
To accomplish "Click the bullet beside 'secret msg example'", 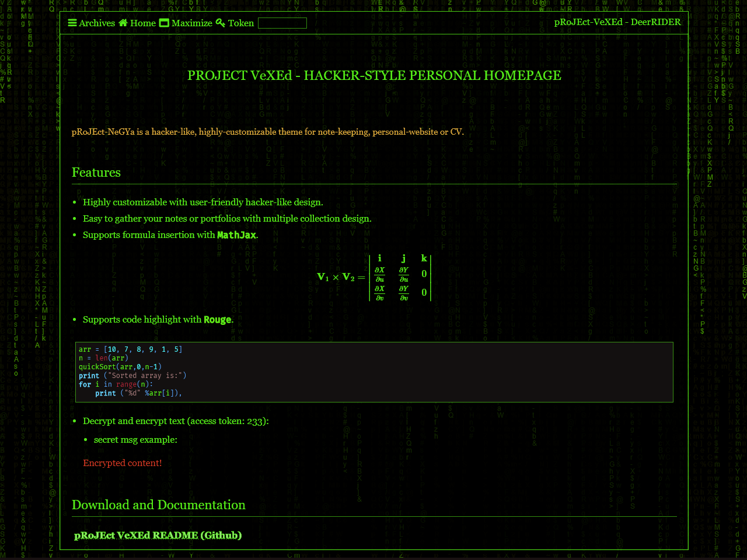I will 86,440.
